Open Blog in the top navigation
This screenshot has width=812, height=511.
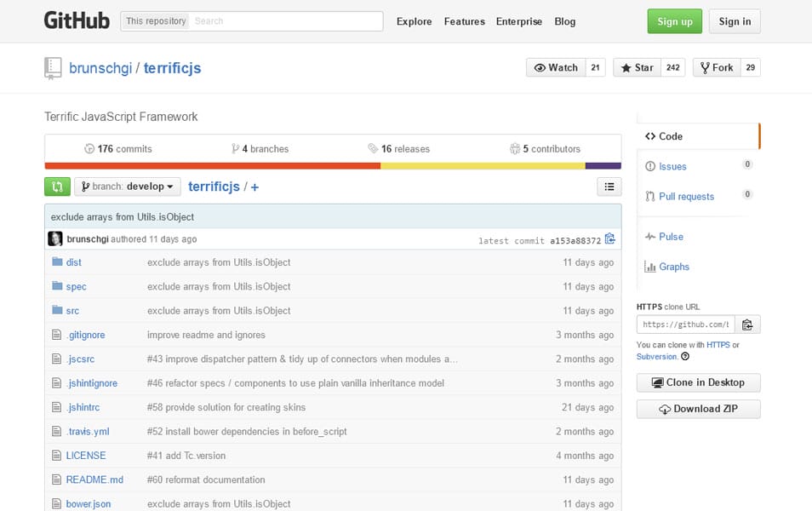(x=564, y=21)
